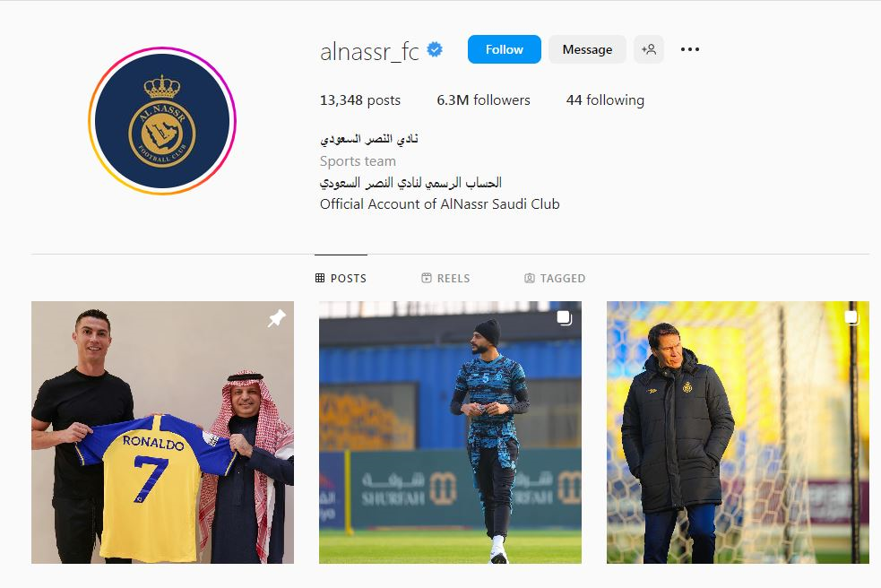Open the 6.3M followers list

483,100
